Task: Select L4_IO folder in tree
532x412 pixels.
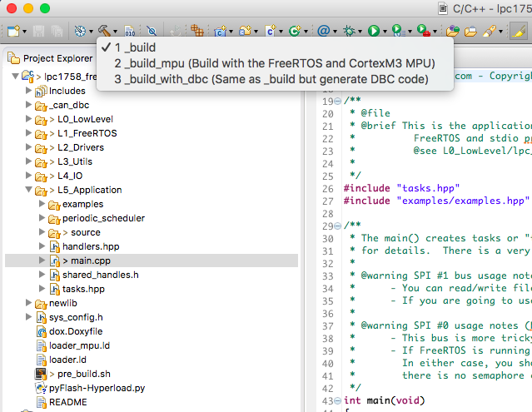Action: coord(70,176)
